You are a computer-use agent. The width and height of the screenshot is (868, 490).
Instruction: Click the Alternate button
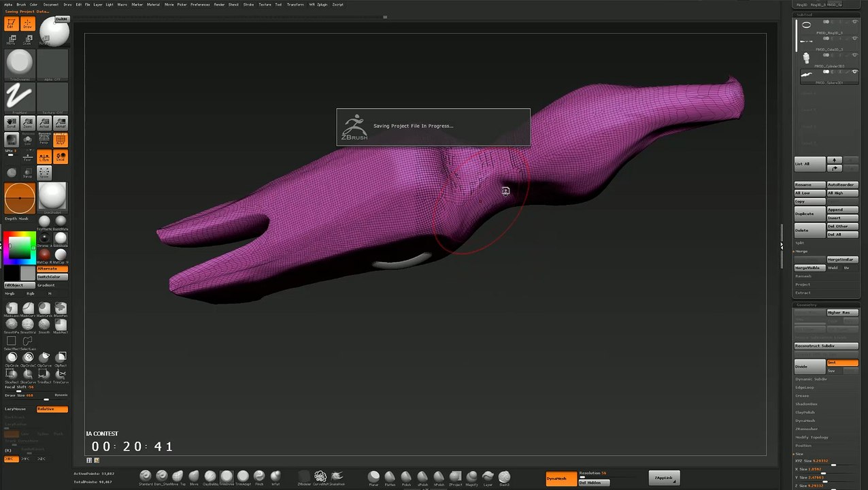coord(52,269)
